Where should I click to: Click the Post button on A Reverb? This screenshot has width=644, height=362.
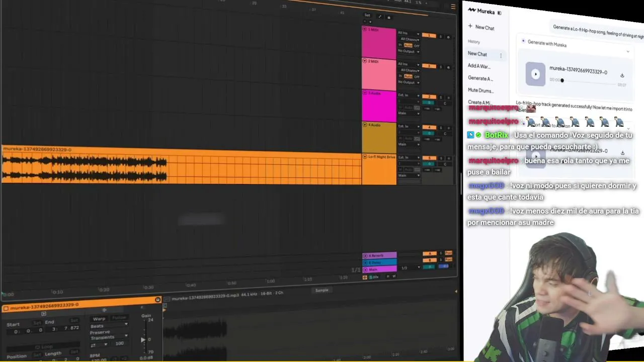(448, 253)
